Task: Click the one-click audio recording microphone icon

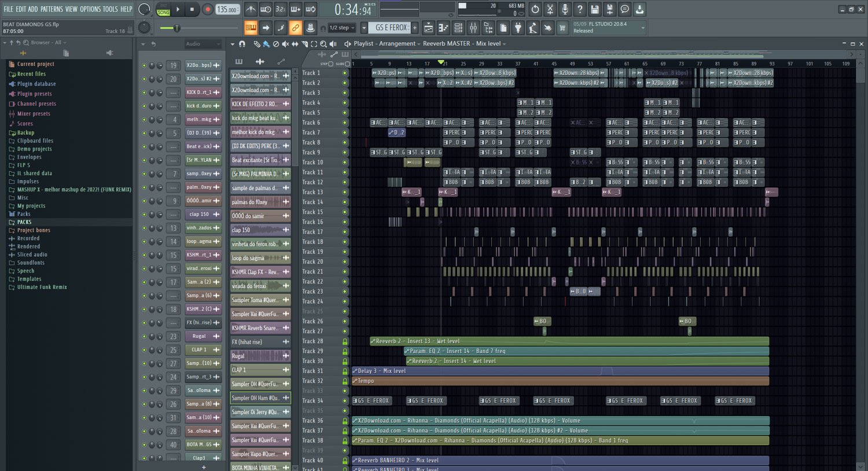Action: [565, 9]
